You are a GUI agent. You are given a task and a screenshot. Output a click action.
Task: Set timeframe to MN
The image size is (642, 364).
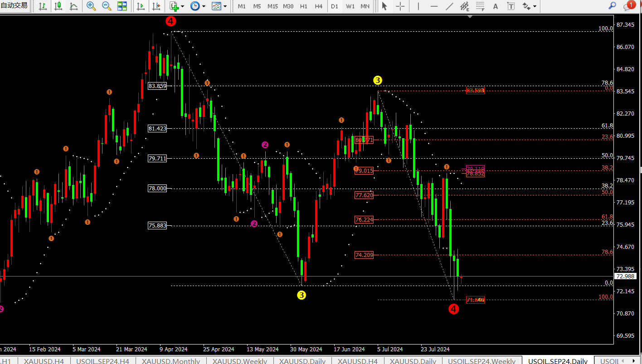[365, 6]
